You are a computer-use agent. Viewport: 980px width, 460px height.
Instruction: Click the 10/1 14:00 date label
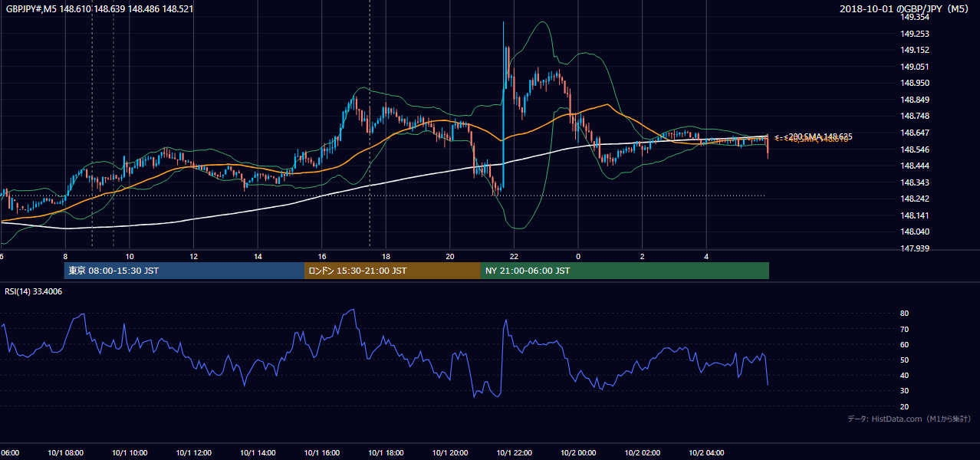coord(258,453)
